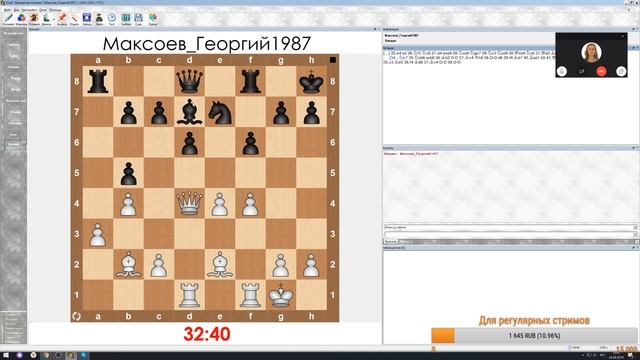Click the green library books toolbar icon
This screenshot has width=640, height=360.
[x=126, y=18]
